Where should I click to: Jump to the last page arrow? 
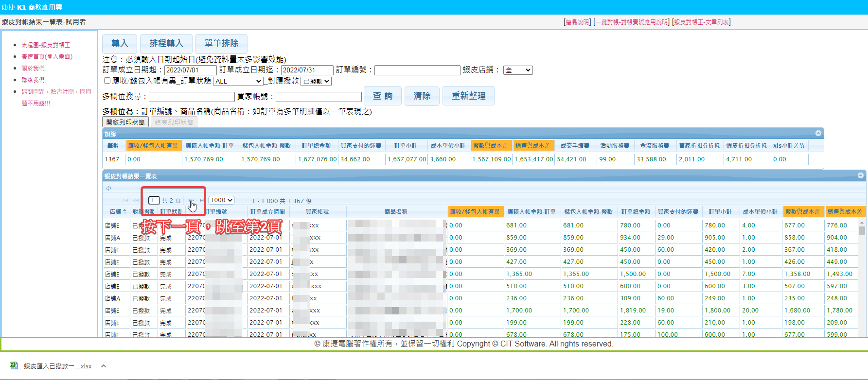pos(201,200)
